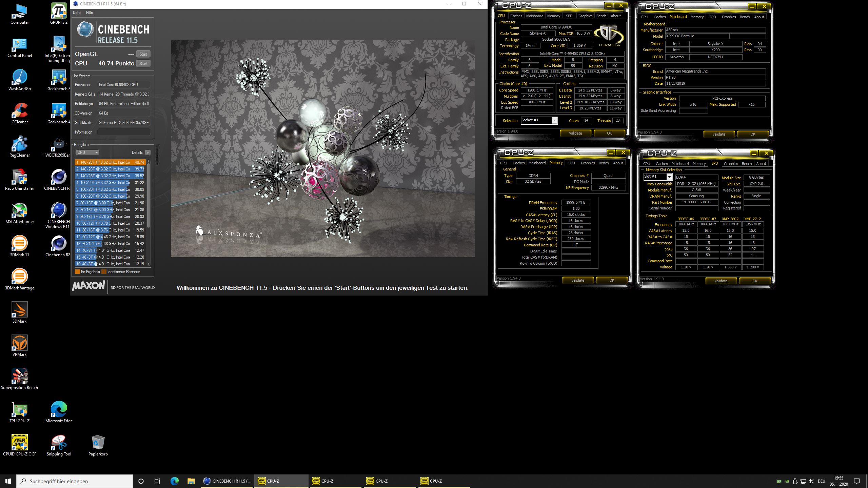Launch TPU GPU-Z shortcut

tap(19, 413)
